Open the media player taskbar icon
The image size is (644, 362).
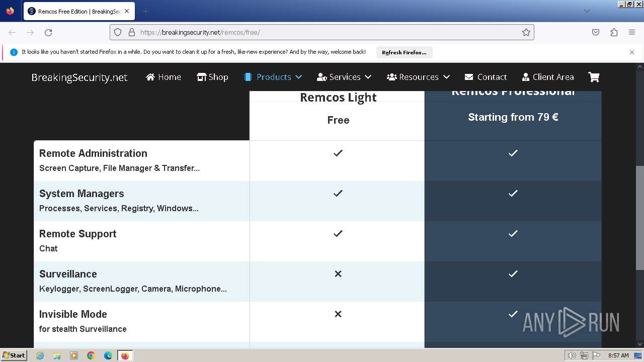74,355
